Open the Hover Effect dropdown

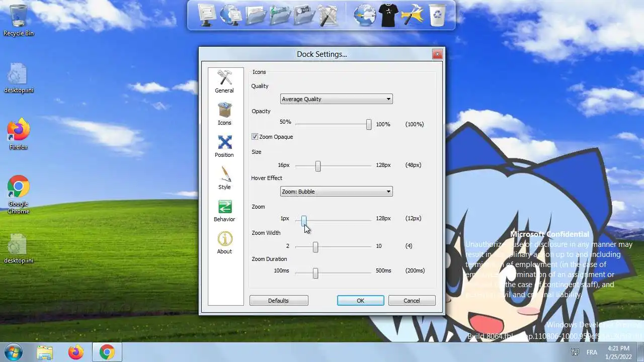(336, 192)
